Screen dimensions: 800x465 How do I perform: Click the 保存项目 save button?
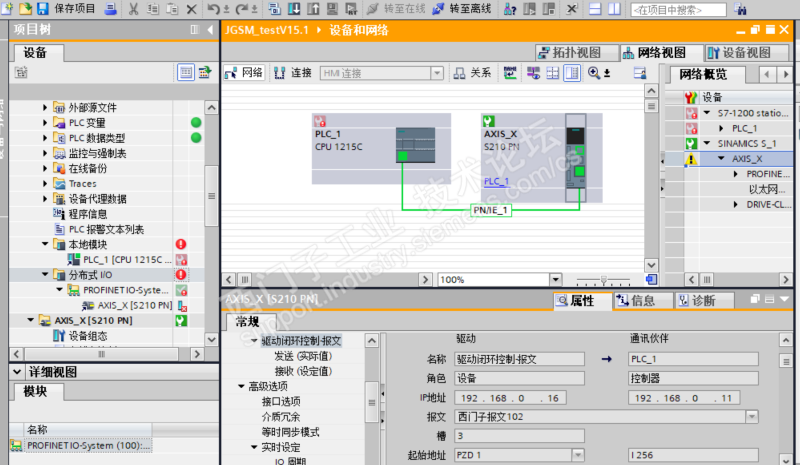[66, 8]
